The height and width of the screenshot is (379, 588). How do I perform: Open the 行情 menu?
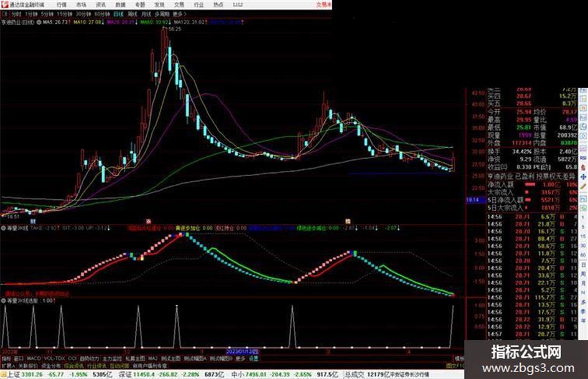click(62, 4)
